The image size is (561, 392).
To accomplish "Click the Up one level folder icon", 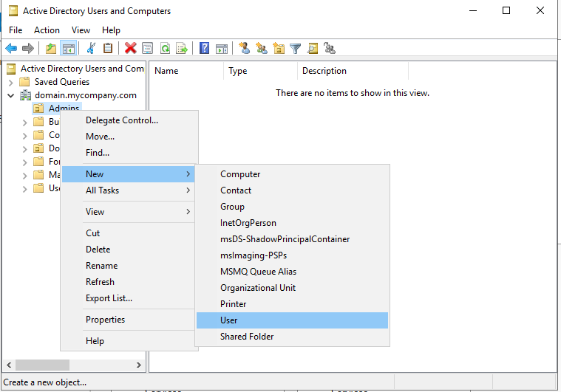I will [50, 49].
